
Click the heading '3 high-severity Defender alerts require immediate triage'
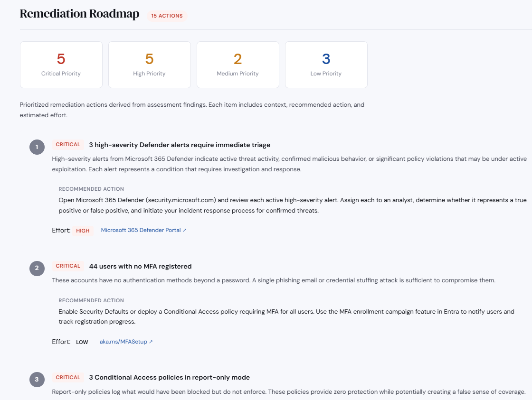180,144
